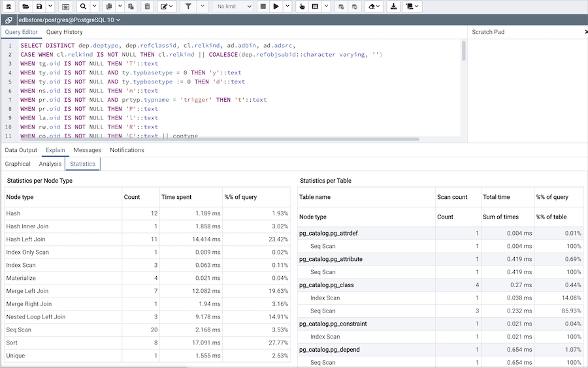This screenshot has width=588, height=368.
Task: Toggle the connection status icon
Action: pyautogui.click(x=8, y=20)
